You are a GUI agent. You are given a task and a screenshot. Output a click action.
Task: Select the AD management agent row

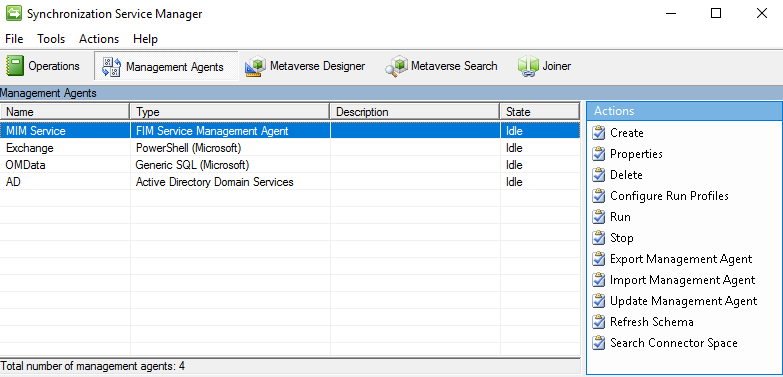point(290,182)
